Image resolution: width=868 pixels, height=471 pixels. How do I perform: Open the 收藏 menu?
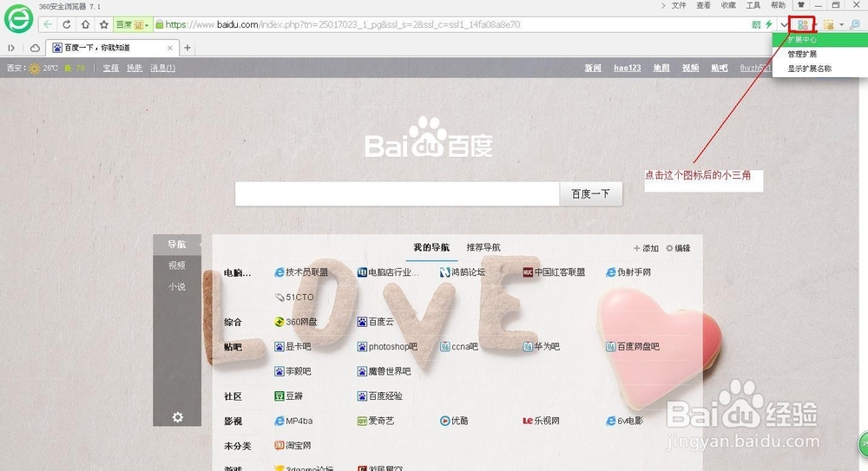tap(728, 5)
